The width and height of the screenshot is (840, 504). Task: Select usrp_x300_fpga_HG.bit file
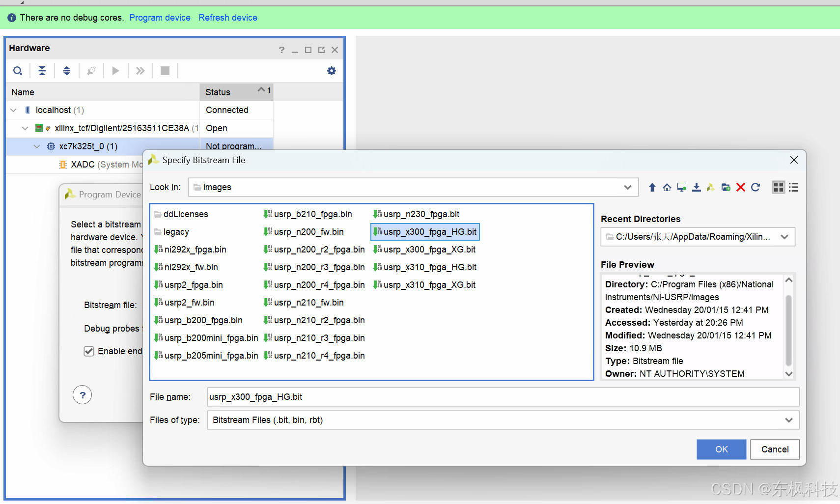coord(425,232)
